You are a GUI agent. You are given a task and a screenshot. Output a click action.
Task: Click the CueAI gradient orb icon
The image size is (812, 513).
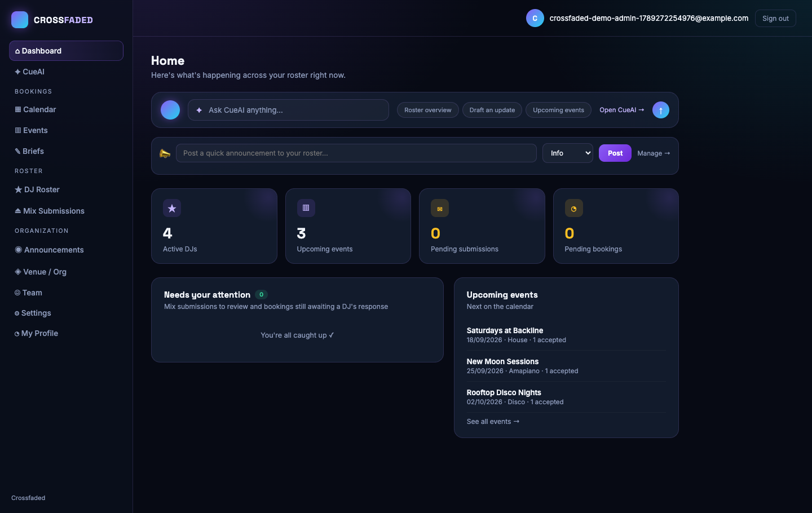coord(170,110)
